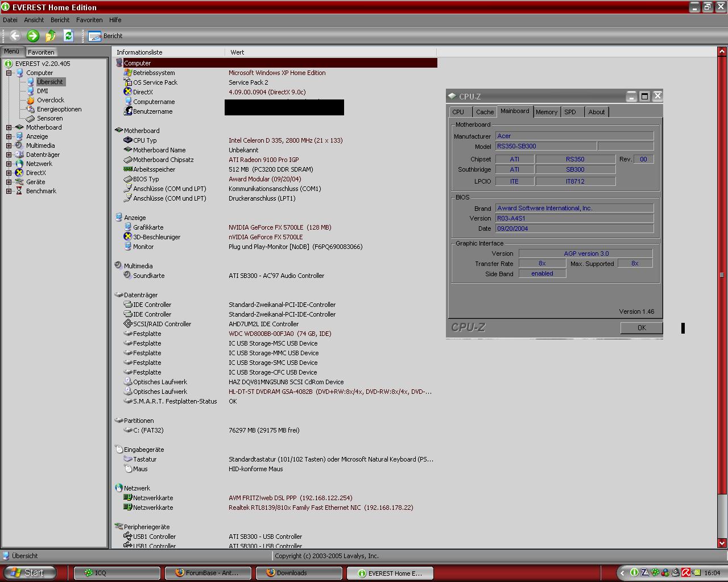Click the refresh toolbar icon
Screen dimensions: 728x582
(x=68, y=36)
